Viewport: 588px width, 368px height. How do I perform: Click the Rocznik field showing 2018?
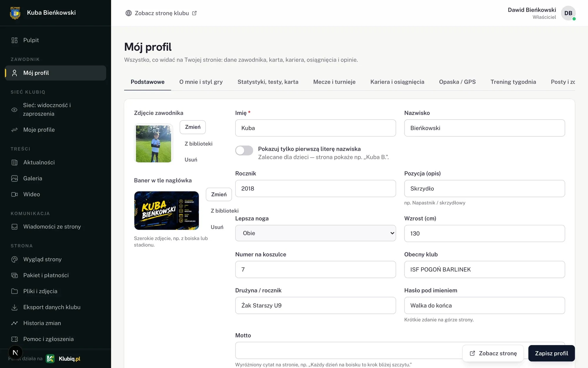(315, 188)
